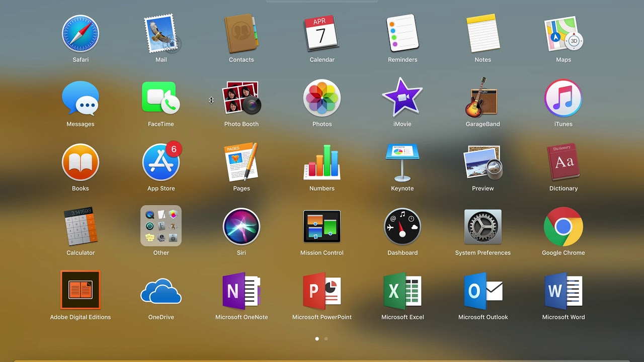Launch Dashboard
The image size is (644, 362).
[x=403, y=227]
